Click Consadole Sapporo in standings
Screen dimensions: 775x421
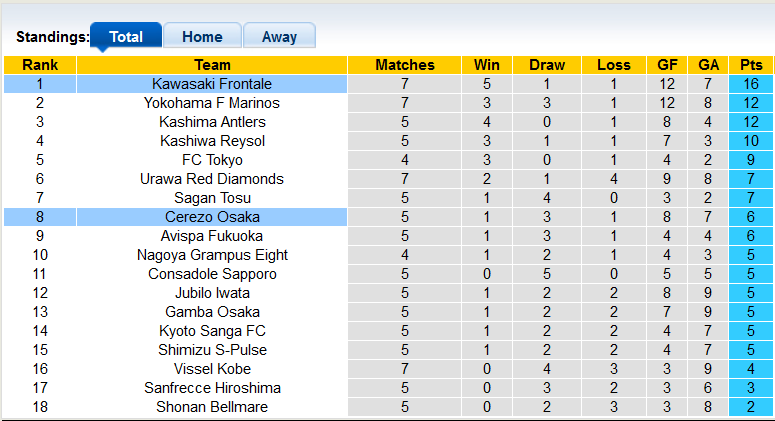tap(212, 274)
